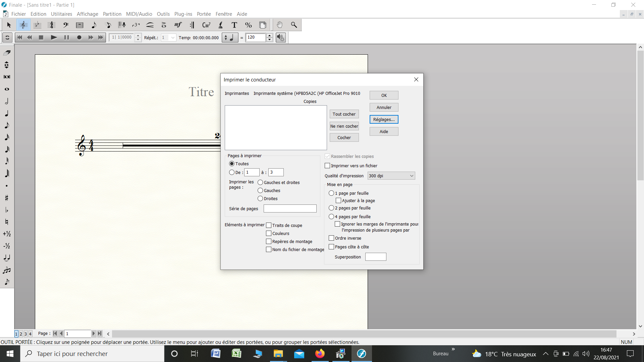Enable Imprimer vers un fichier checkbox
The height and width of the screenshot is (362, 644).
327,166
